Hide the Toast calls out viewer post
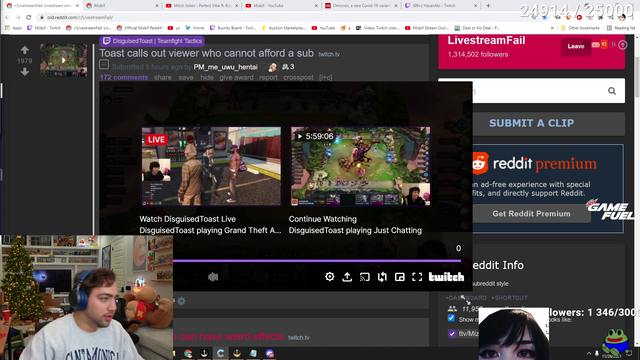Image resolution: width=640 pixels, height=360 pixels. (x=207, y=77)
